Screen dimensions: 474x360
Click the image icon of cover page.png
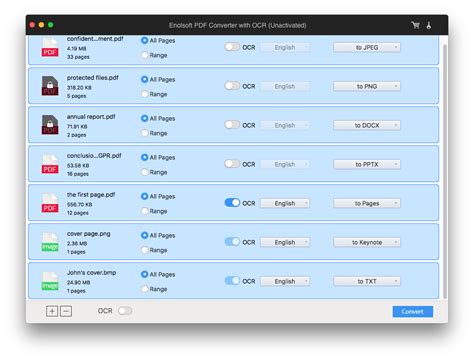(x=50, y=242)
